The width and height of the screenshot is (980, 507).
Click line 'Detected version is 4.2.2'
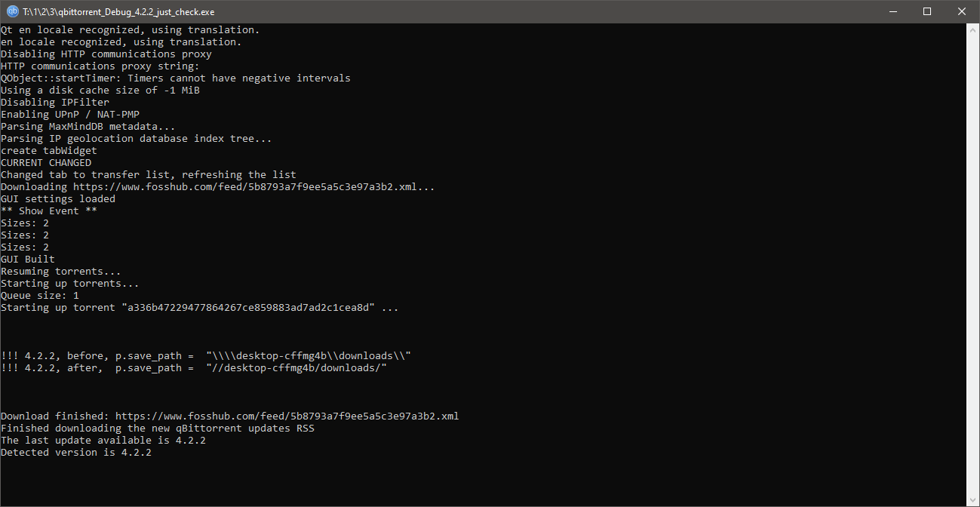76,453
